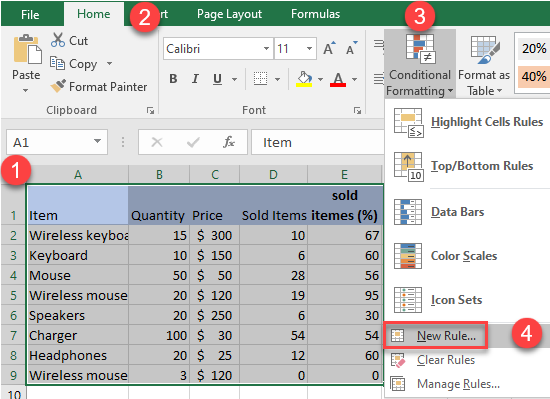Viewport: 550px width, 399px height.
Task: Expand the Paste options arrow
Action: 25,90
